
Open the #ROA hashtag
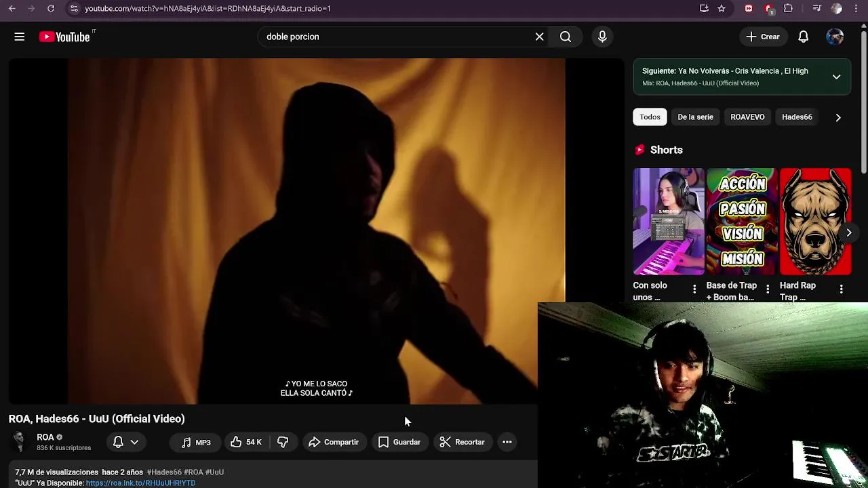pyautogui.click(x=193, y=472)
